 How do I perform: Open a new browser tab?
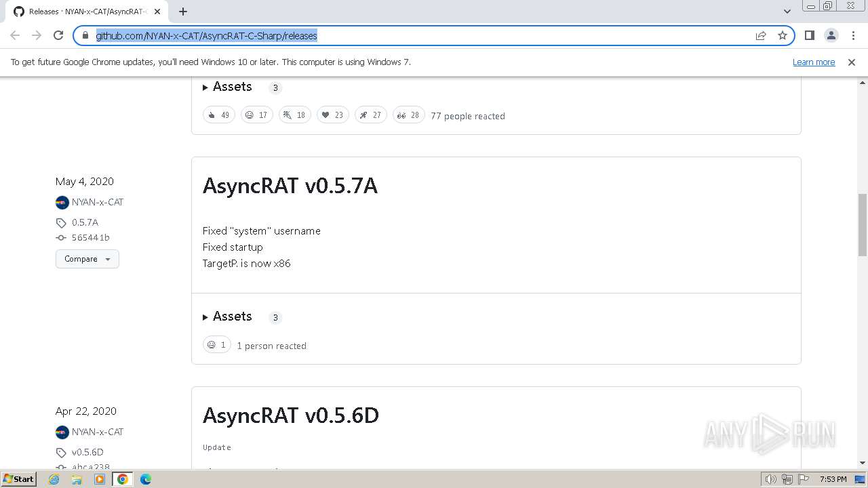click(x=182, y=12)
